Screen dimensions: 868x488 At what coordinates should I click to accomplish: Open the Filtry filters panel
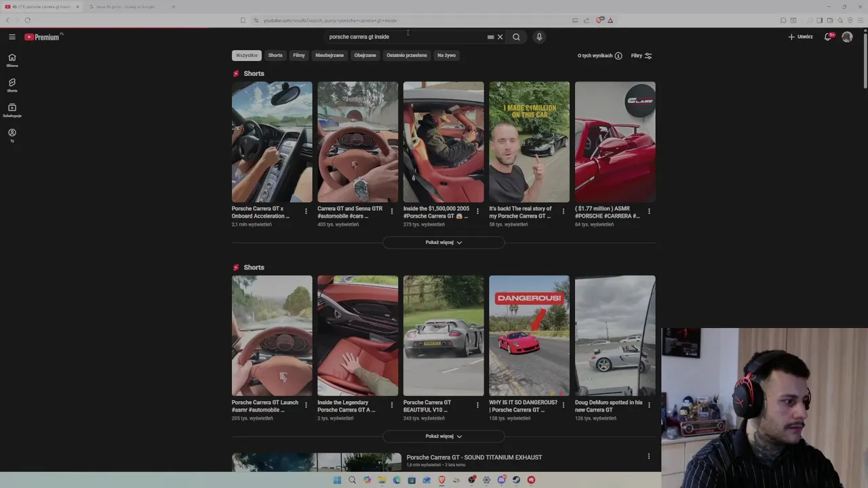[641, 56]
